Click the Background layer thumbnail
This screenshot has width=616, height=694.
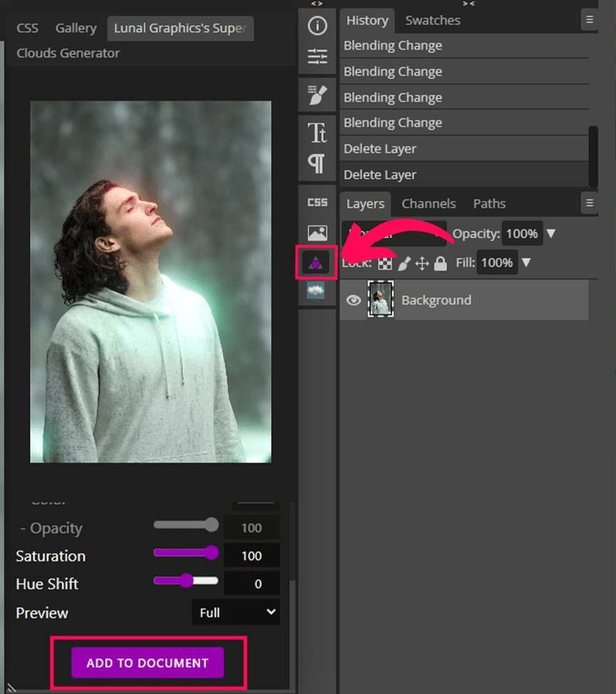pos(381,300)
